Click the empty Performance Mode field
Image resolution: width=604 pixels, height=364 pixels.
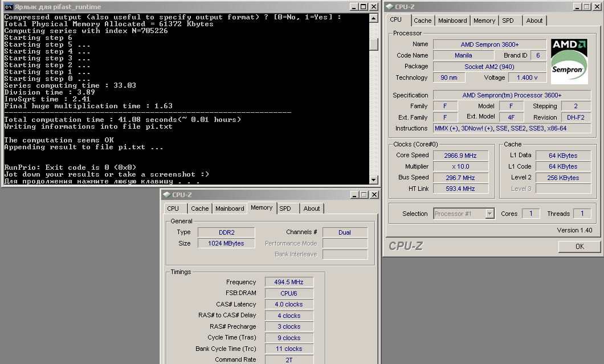click(x=345, y=243)
